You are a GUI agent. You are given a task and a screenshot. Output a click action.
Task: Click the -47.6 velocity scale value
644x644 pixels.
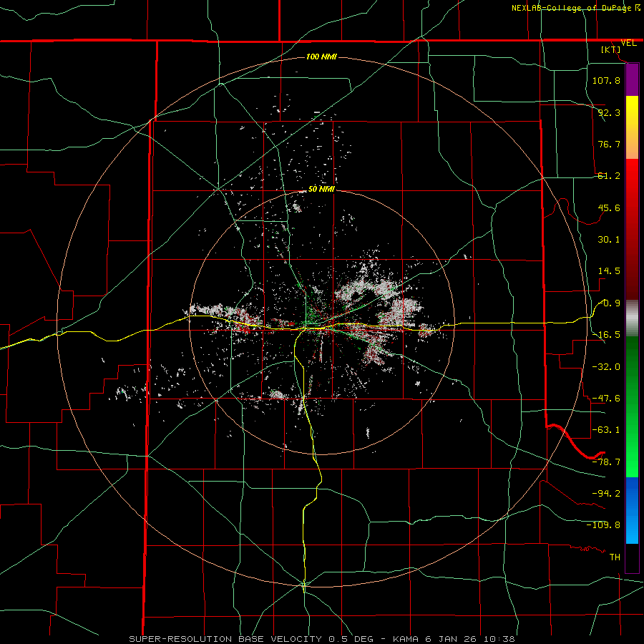(606, 399)
